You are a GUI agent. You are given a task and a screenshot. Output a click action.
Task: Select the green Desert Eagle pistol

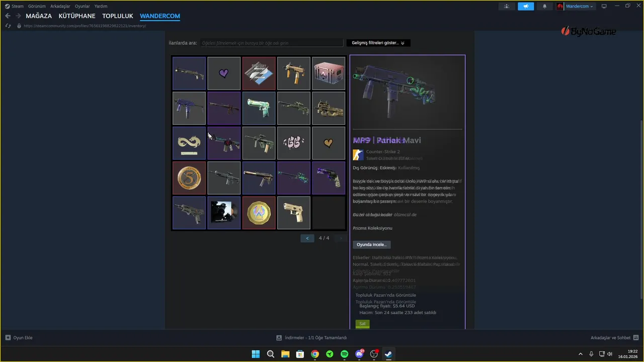tap(259, 108)
